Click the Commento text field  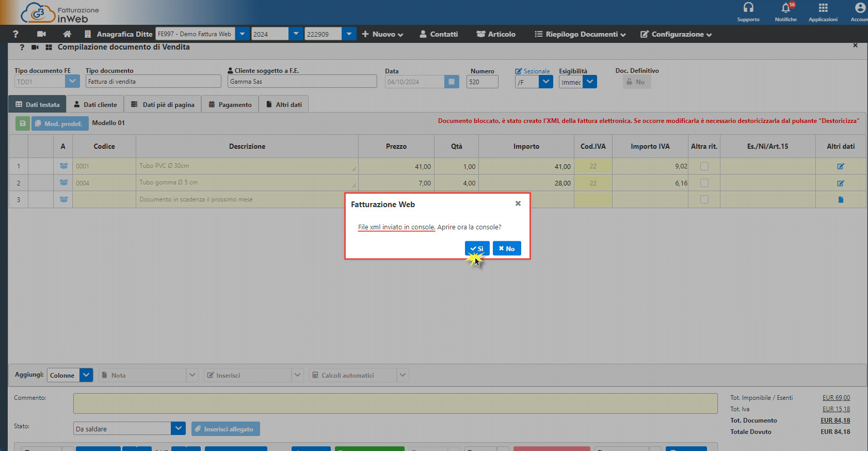[395, 403]
